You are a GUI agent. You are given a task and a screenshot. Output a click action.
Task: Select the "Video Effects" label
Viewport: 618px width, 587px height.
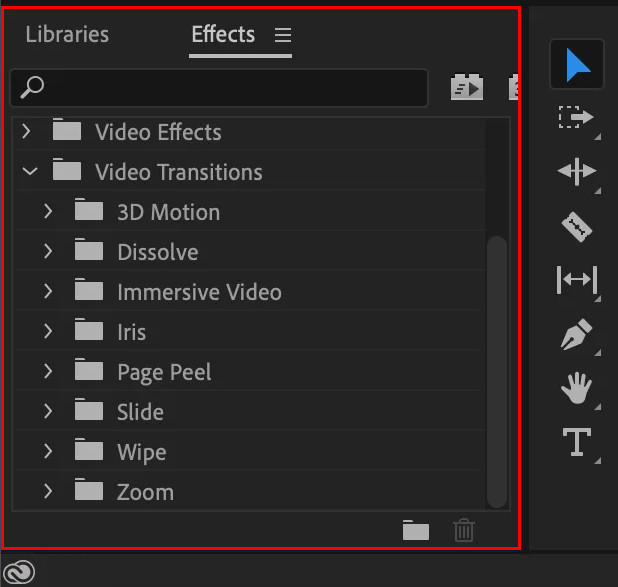click(158, 132)
